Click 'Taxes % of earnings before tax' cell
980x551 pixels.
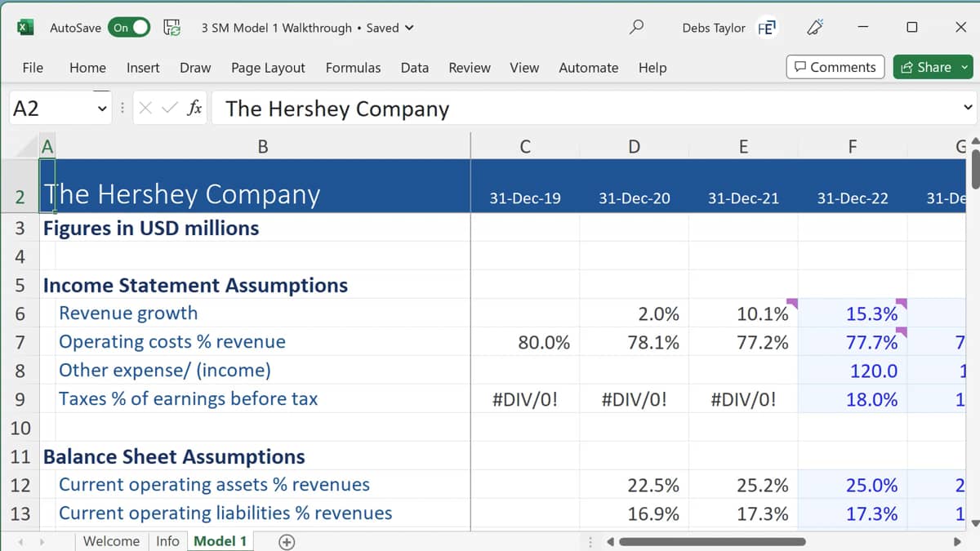coord(188,399)
